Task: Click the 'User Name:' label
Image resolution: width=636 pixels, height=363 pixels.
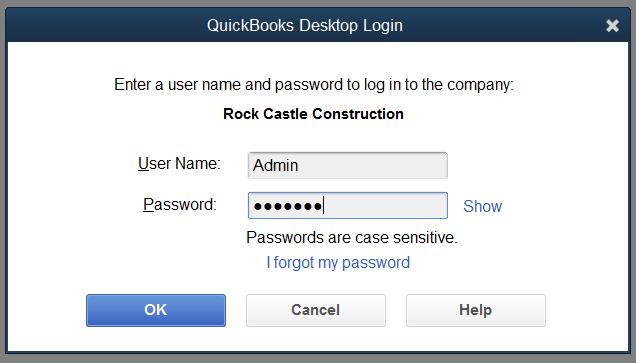Action: click(x=179, y=164)
